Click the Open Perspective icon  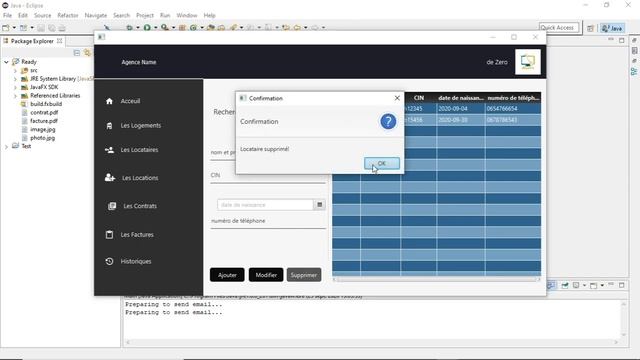[x=590, y=28]
